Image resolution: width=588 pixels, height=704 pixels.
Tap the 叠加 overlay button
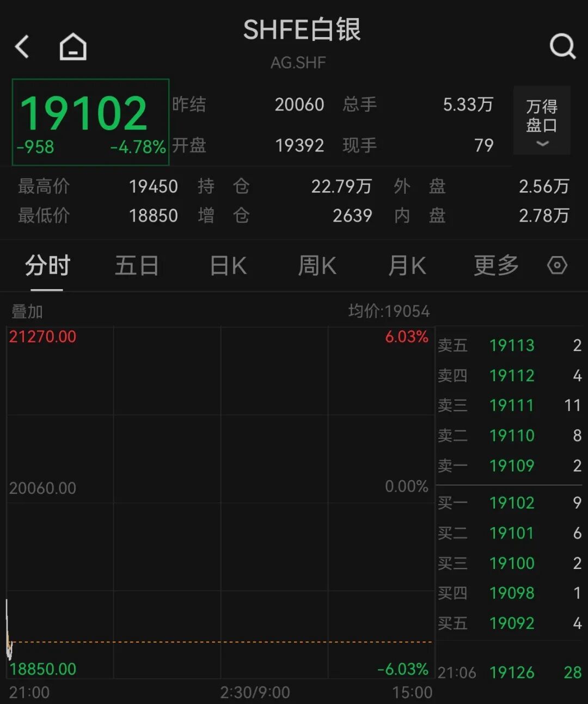(x=27, y=312)
